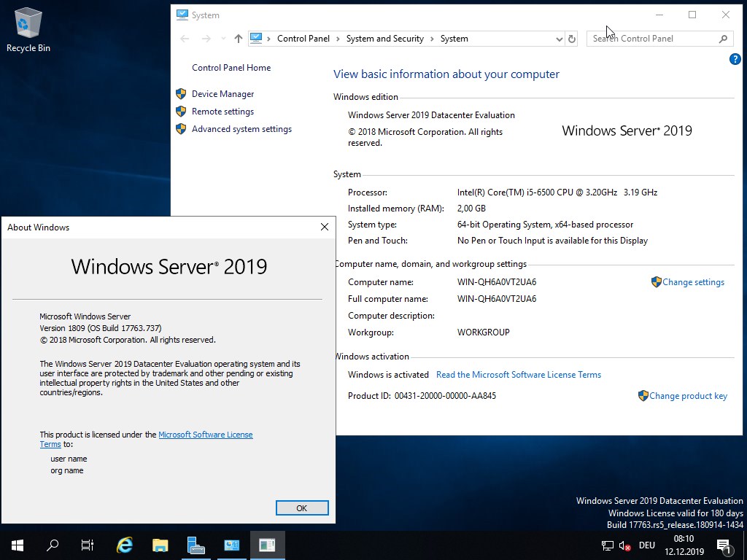Image resolution: width=747 pixels, height=560 pixels.
Task: Click the org name text in About Windows
Action: [x=66, y=470]
